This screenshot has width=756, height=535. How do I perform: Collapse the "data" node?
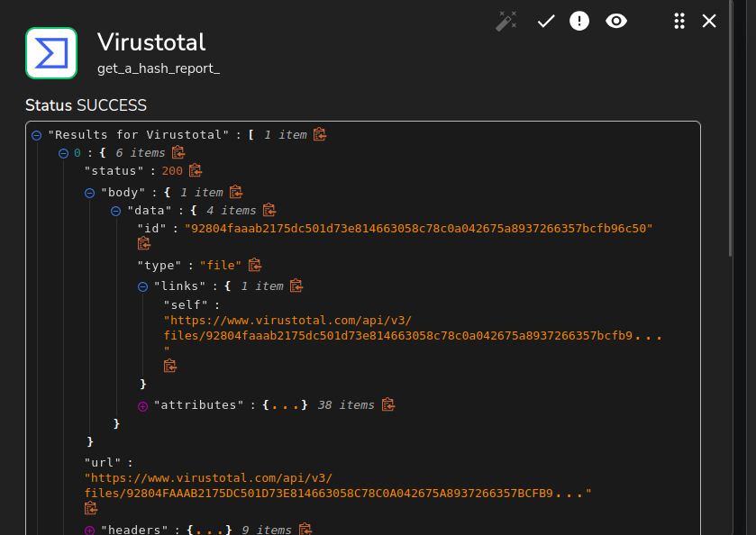click(117, 211)
